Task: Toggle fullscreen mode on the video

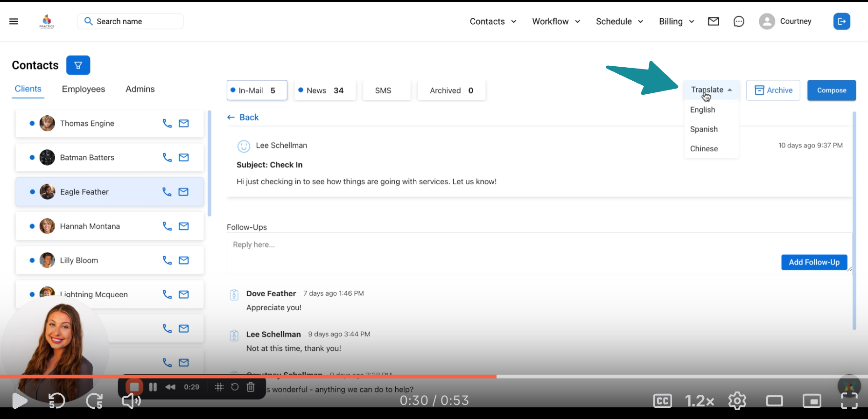Action: click(x=849, y=401)
